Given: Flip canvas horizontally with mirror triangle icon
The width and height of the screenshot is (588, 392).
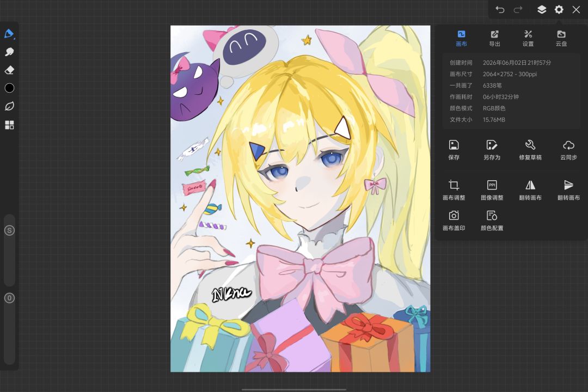Looking at the screenshot, I should click(x=530, y=190).
